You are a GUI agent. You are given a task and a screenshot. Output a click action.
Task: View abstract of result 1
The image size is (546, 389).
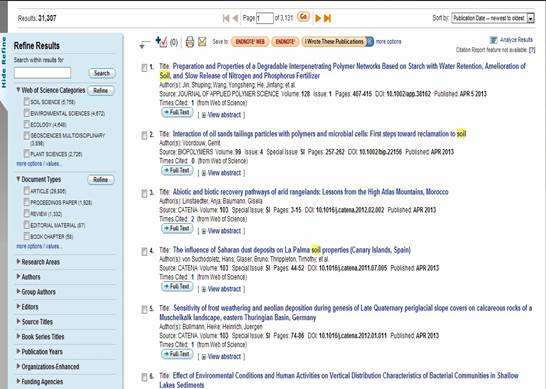click(224, 115)
